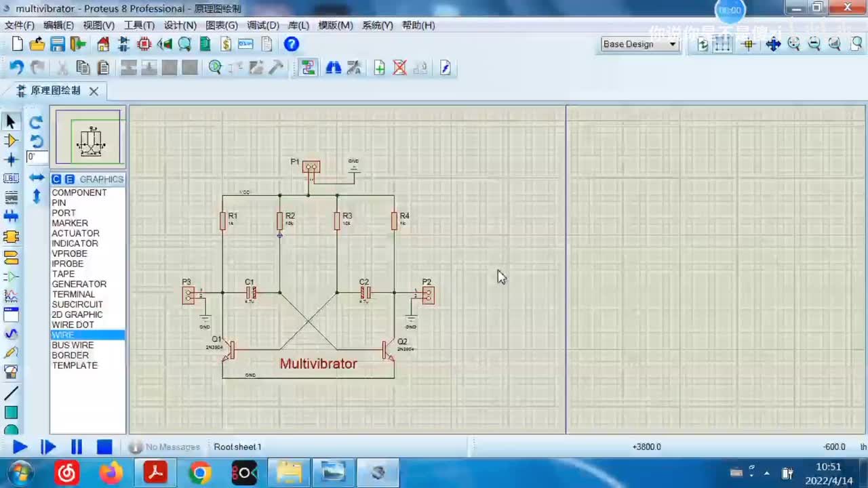Select TEMPLATE in graphics style list

(x=75, y=365)
